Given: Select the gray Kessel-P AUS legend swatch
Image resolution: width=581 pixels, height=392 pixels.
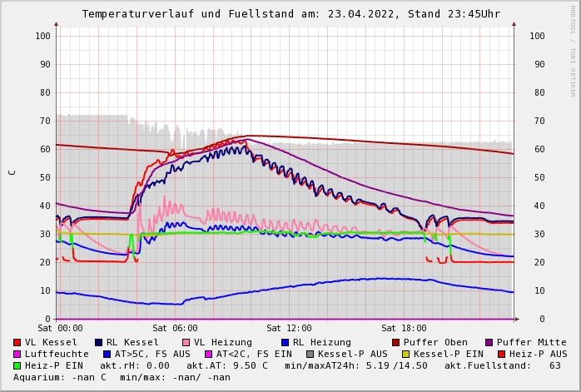Looking at the screenshot, I should (x=310, y=355).
